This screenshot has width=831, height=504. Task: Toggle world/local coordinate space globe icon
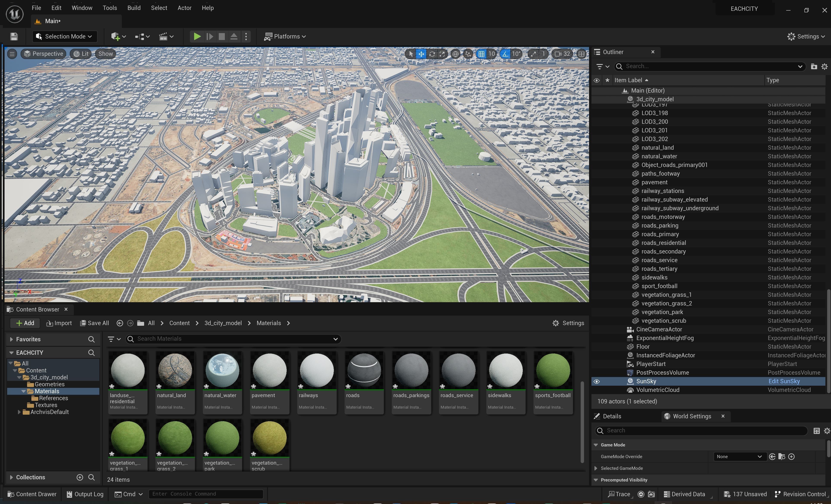click(455, 54)
